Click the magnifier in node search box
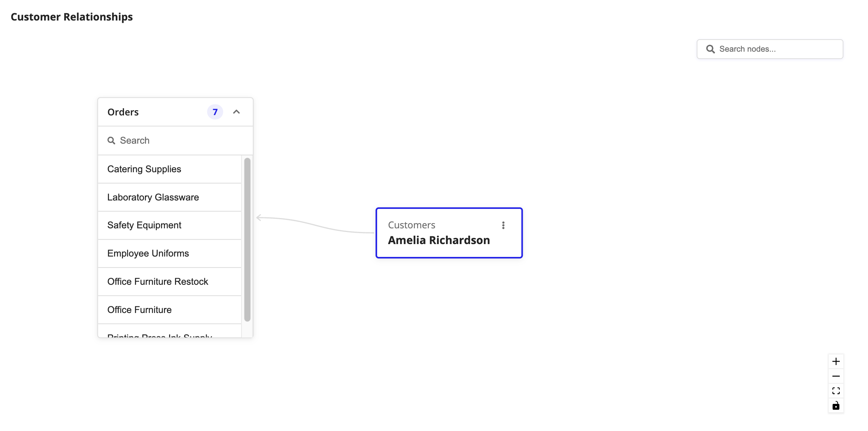 [x=711, y=49]
